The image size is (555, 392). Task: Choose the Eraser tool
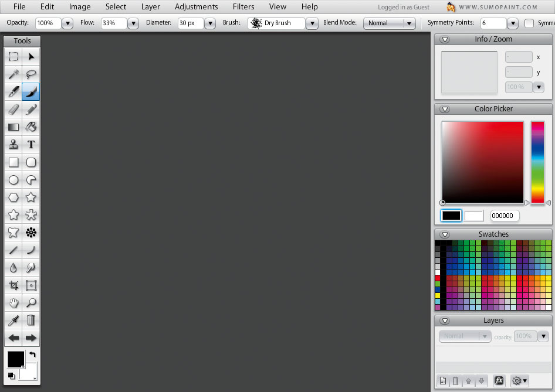13,110
